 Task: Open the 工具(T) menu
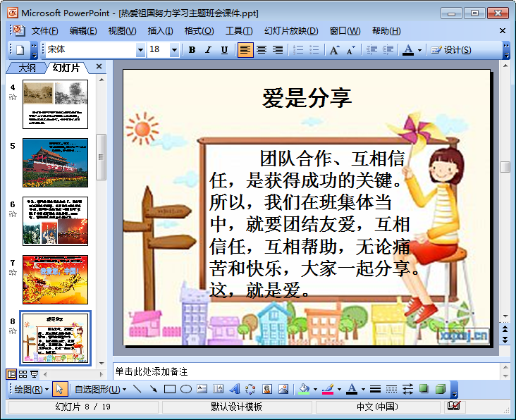point(239,31)
